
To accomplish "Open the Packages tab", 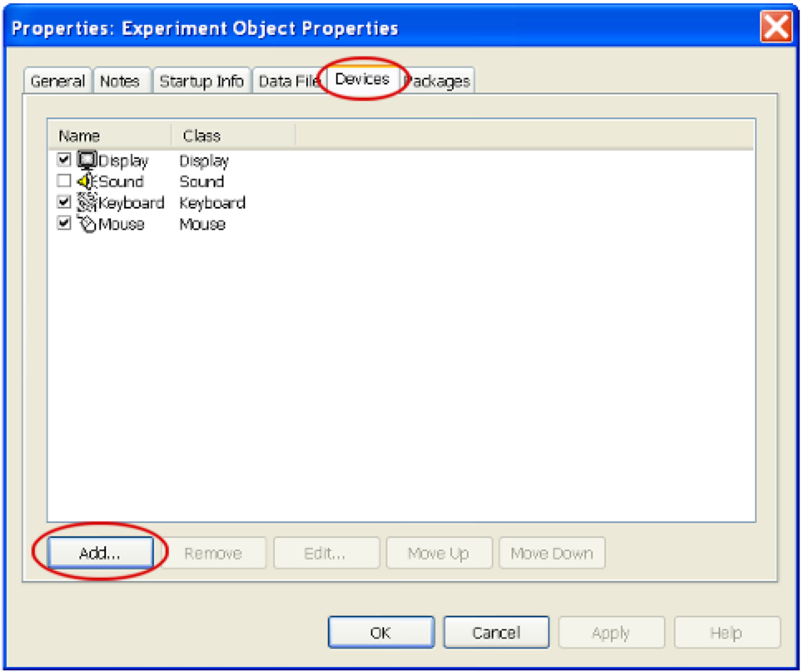I will coord(439,81).
